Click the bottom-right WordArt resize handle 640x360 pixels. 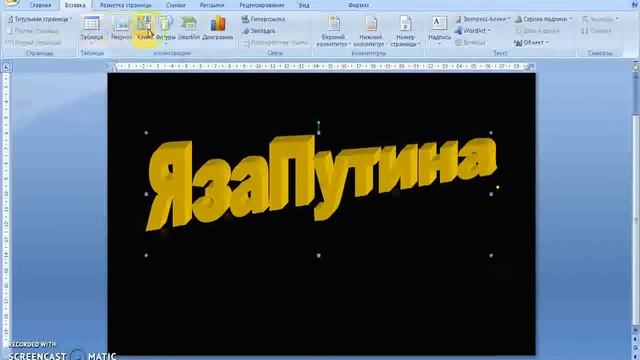point(491,256)
